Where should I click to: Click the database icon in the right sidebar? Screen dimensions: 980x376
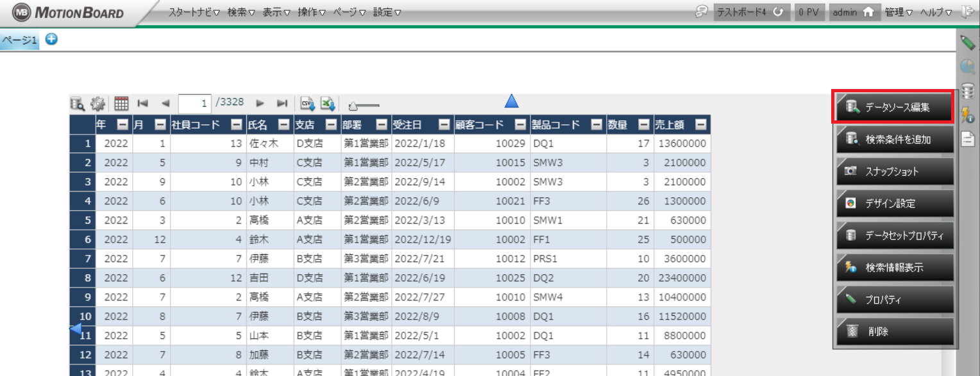click(x=968, y=91)
